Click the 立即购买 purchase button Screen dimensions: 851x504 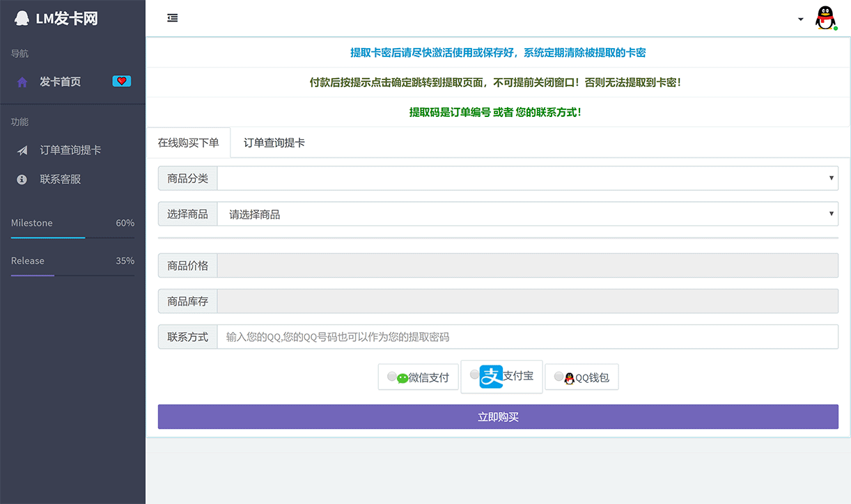(498, 416)
